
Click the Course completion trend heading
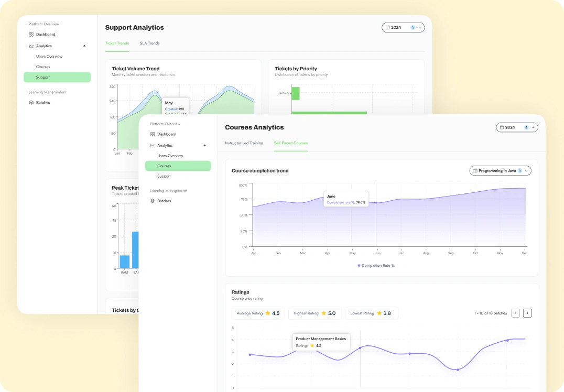[260, 171]
